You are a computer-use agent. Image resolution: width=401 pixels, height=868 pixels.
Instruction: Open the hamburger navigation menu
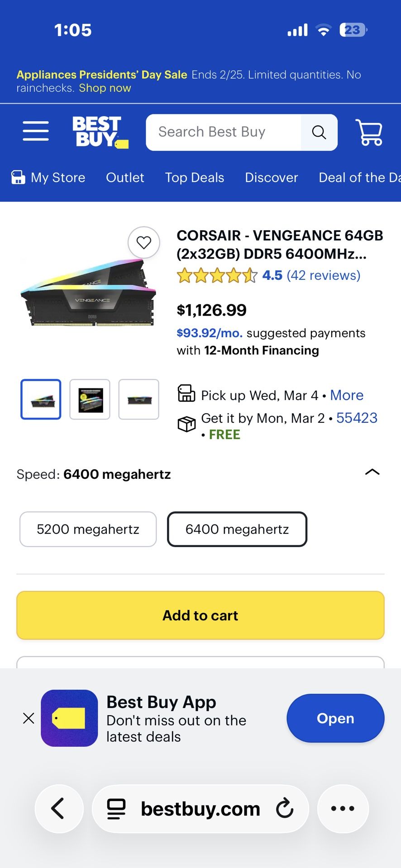pos(36,132)
